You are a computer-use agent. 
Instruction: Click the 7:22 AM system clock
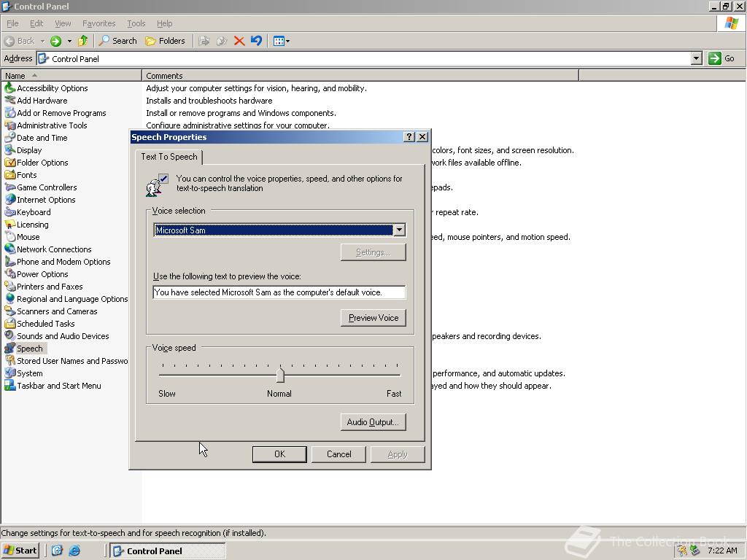click(722, 551)
